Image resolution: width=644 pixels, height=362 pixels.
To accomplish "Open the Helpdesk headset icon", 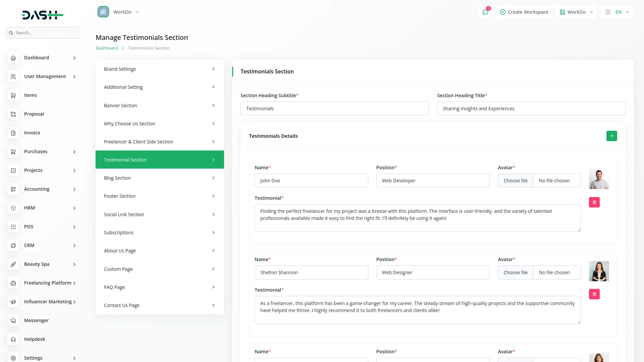I will click(13, 339).
